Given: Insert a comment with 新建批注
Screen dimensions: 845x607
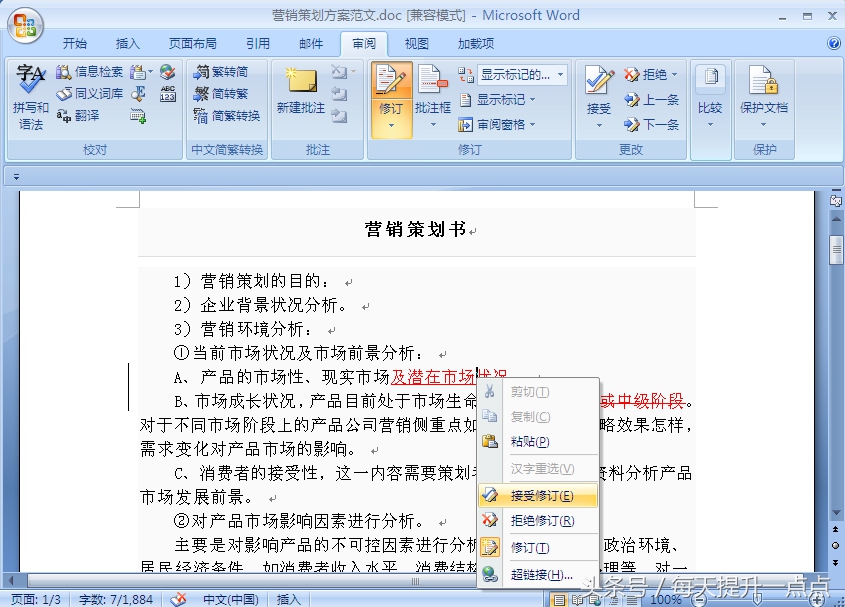Looking at the screenshot, I should (x=301, y=91).
